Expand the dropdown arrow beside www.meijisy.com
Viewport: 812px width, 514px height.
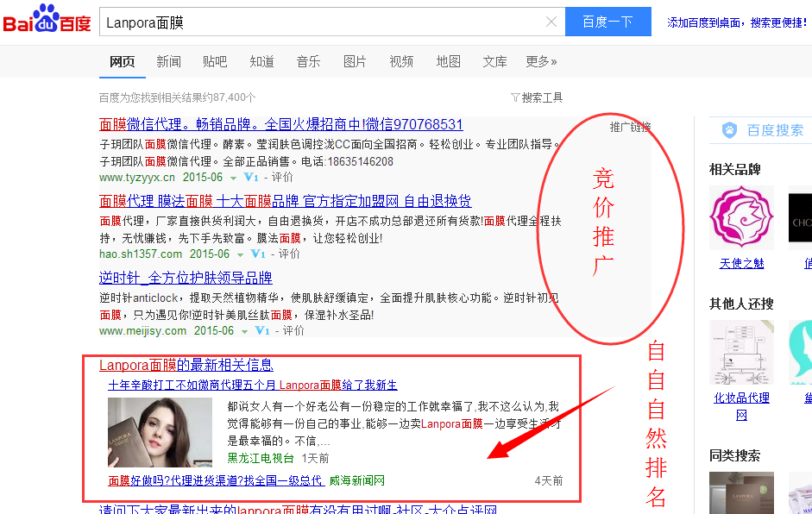pos(245,332)
